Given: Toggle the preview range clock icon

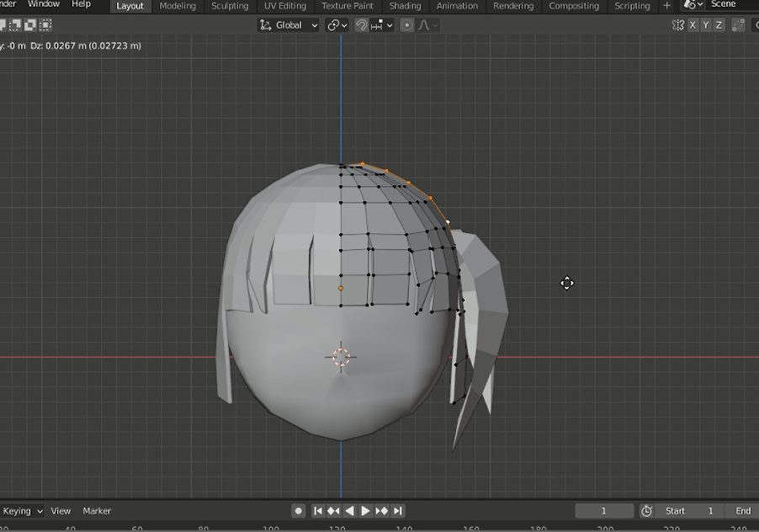Looking at the screenshot, I should (x=646, y=511).
